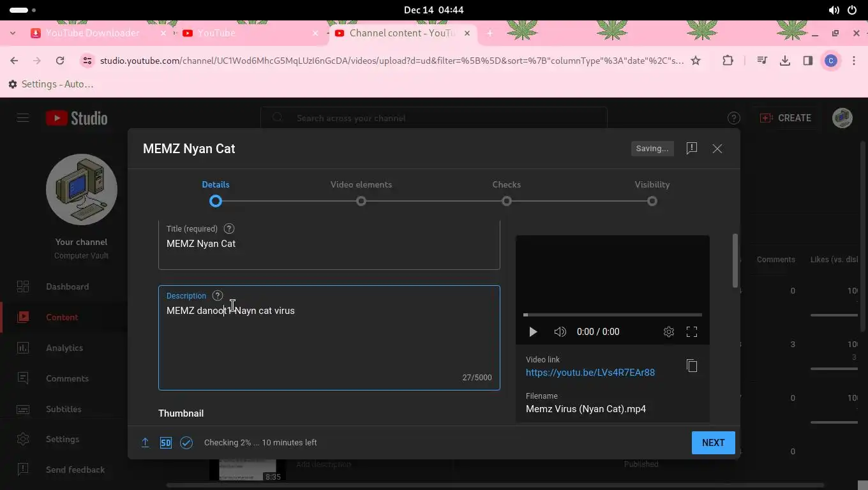Screen dimensions: 868x490
Task: Open the media control icon in the toolbar
Action: click(x=762, y=61)
